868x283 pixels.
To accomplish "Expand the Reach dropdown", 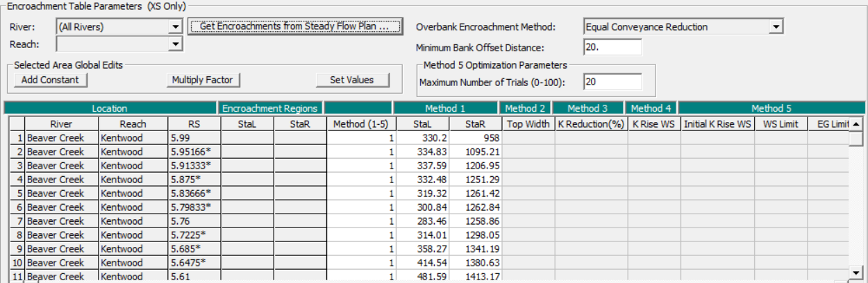I will pos(175,44).
